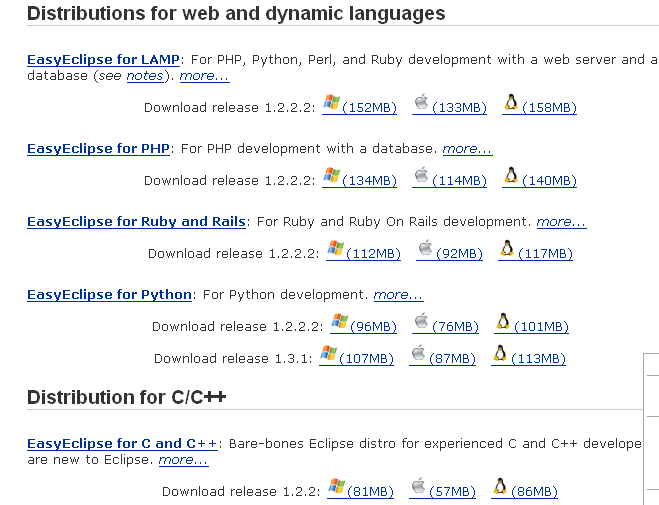
Task: Open EasyEclipse for LAMP link
Action: [103, 60]
